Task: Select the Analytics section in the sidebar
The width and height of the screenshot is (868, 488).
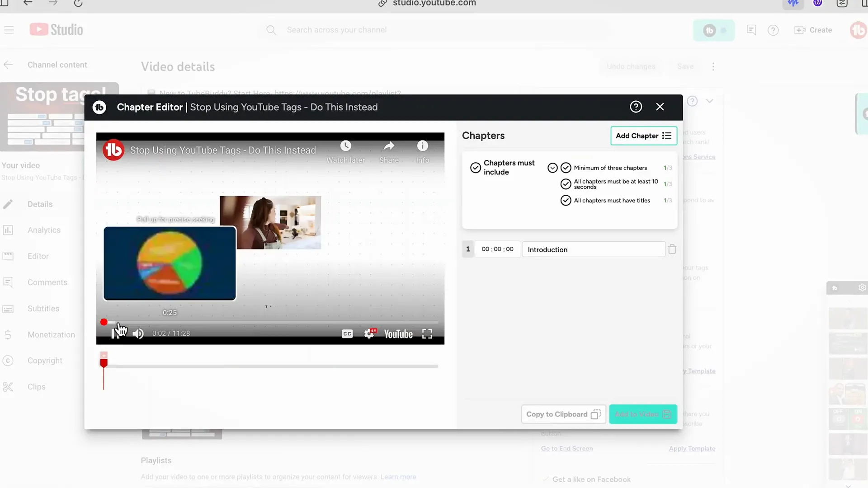Action: coord(44,230)
